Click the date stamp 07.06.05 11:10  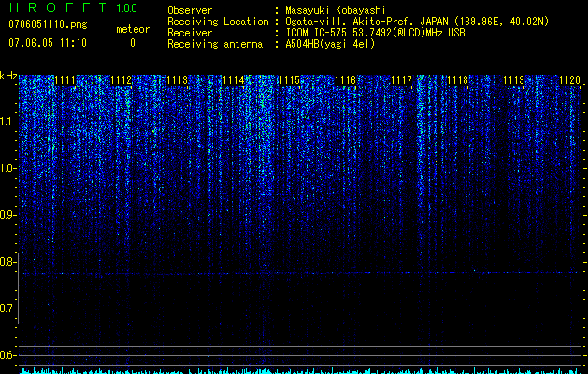[x=48, y=43]
